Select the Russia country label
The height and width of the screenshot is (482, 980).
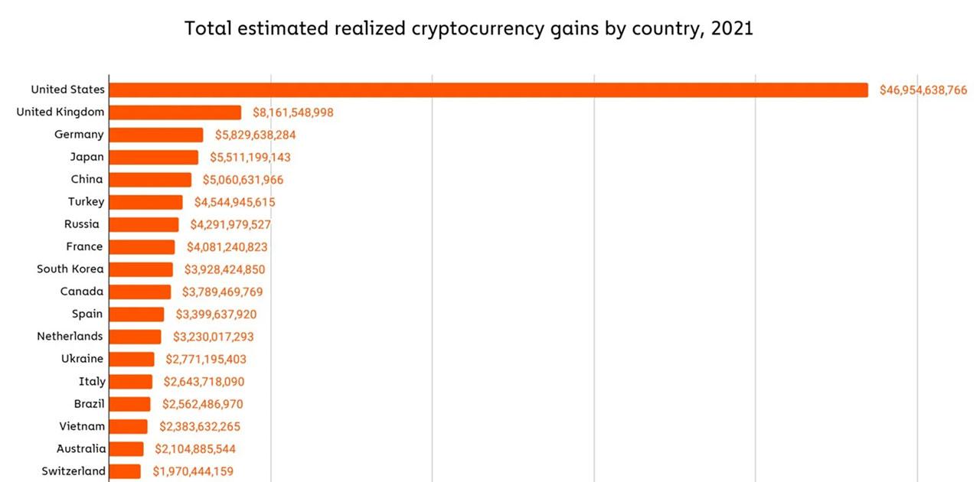click(82, 224)
